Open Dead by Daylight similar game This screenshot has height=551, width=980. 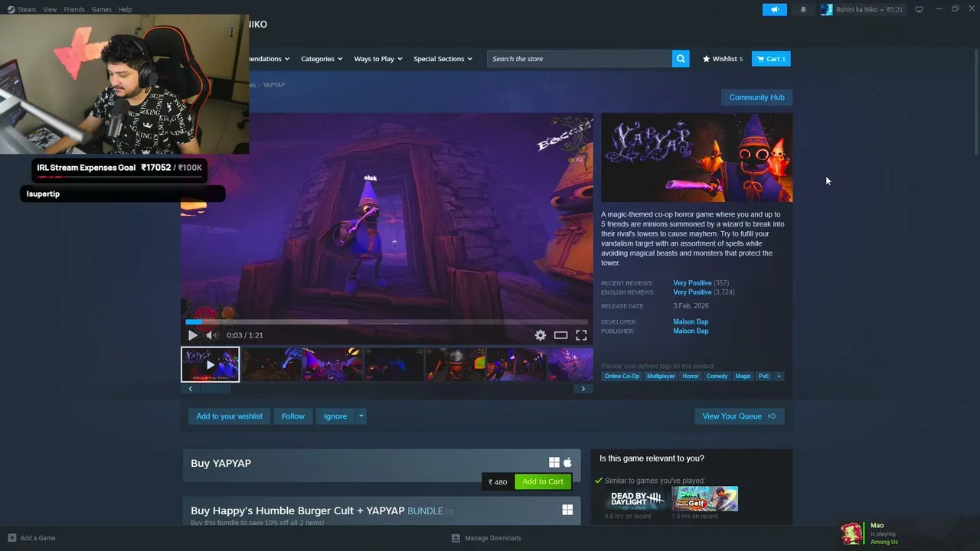coord(636,499)
